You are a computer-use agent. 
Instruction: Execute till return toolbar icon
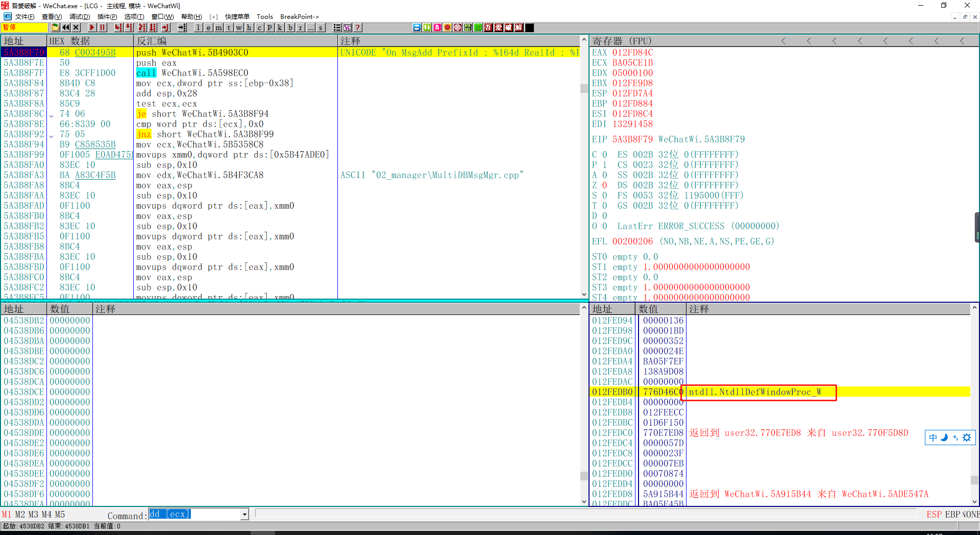[x=165, y=28]
